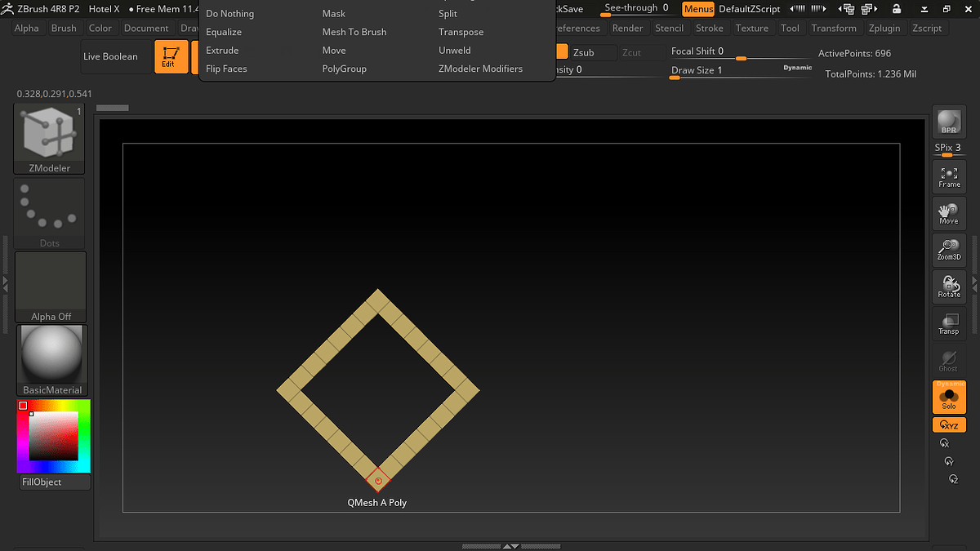Select the red main color swatch
Viewport: 980px width, 551px height.
point(23,406)
